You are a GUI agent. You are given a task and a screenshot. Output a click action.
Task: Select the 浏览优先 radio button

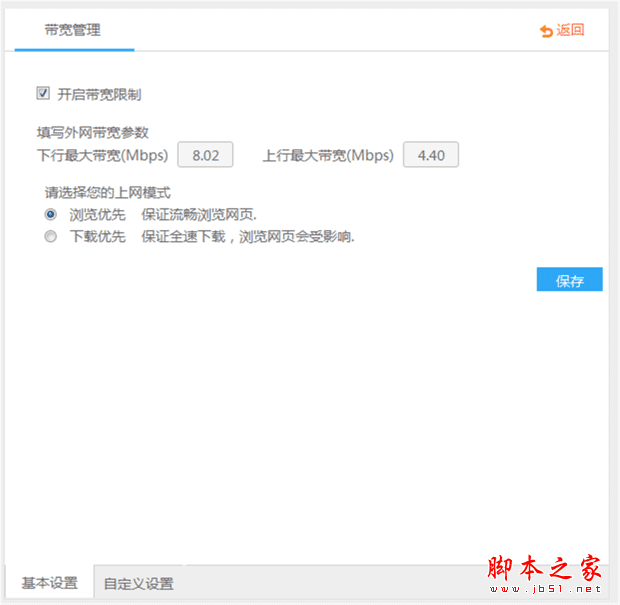(50, 214)
